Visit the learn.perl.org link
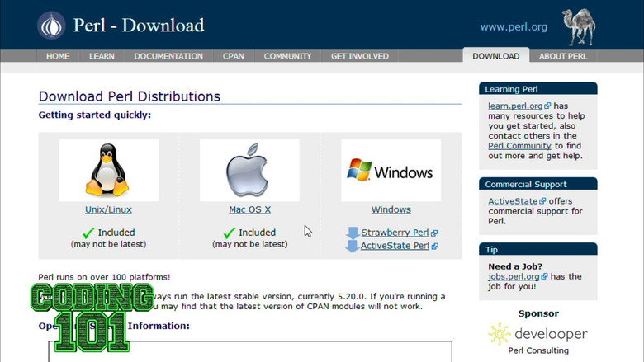This screenshot has width=644, height=362. click(515, 106)
